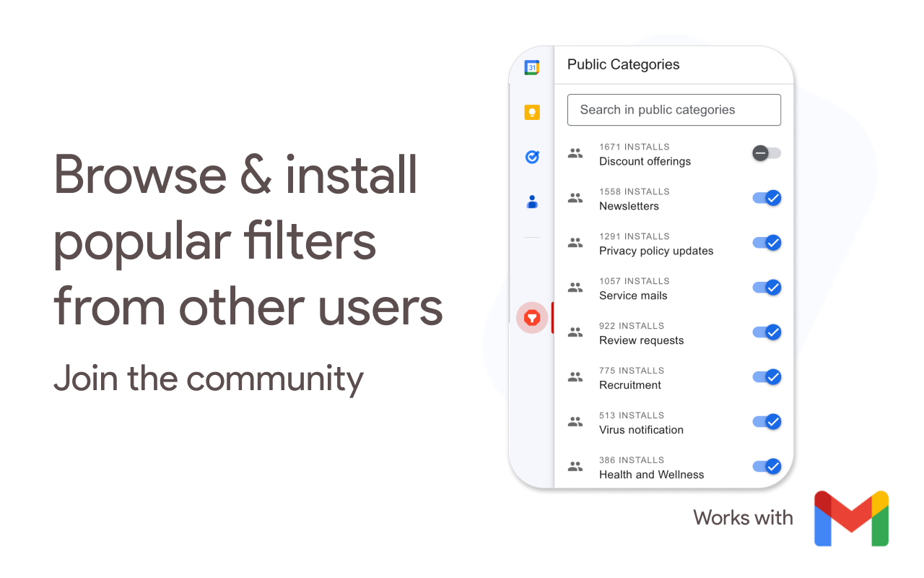Screen dimensions: 924x578
Task: Select the Newsletters category name
Action: pyautogui.click(x=629, y=206)
